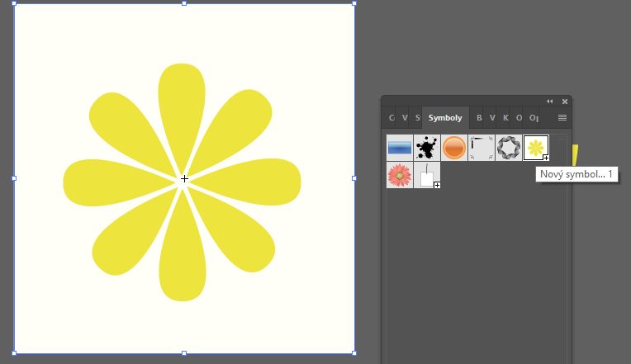Switch to the B panel tab
This screenshot has height=364, width=631.
click(479, 118)
